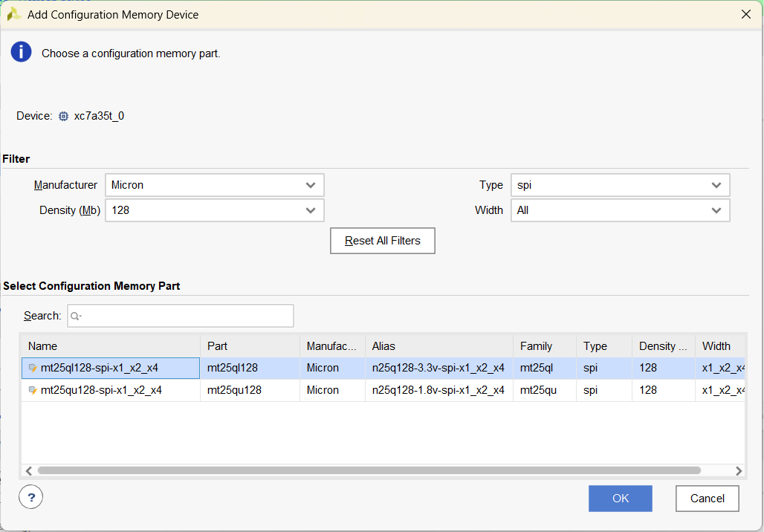
Task: Click the horizontal scrollbar thumb
Action: pos(369,470)
